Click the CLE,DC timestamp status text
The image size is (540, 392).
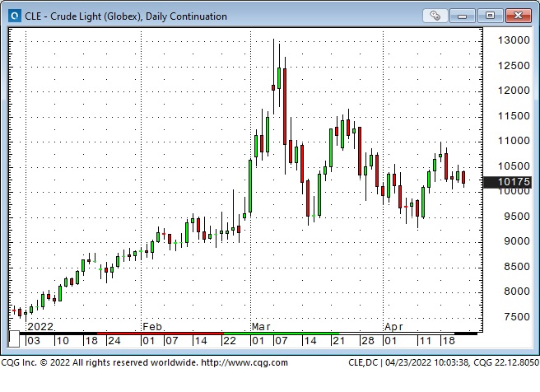pos(443,362)
